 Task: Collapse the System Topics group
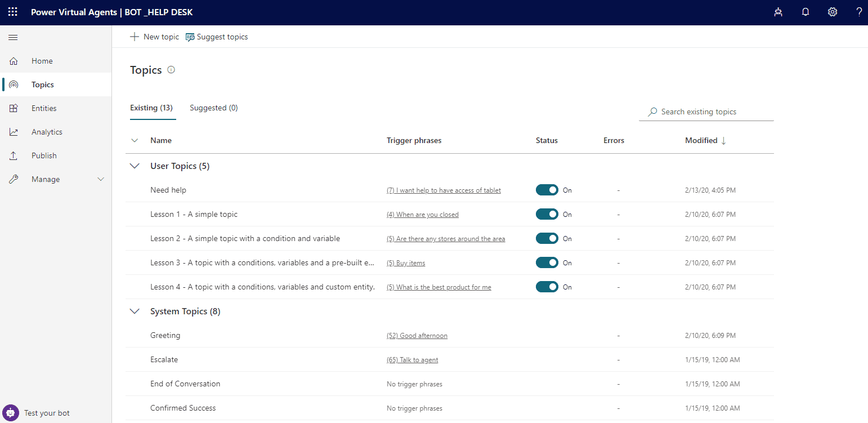[135, 311]
